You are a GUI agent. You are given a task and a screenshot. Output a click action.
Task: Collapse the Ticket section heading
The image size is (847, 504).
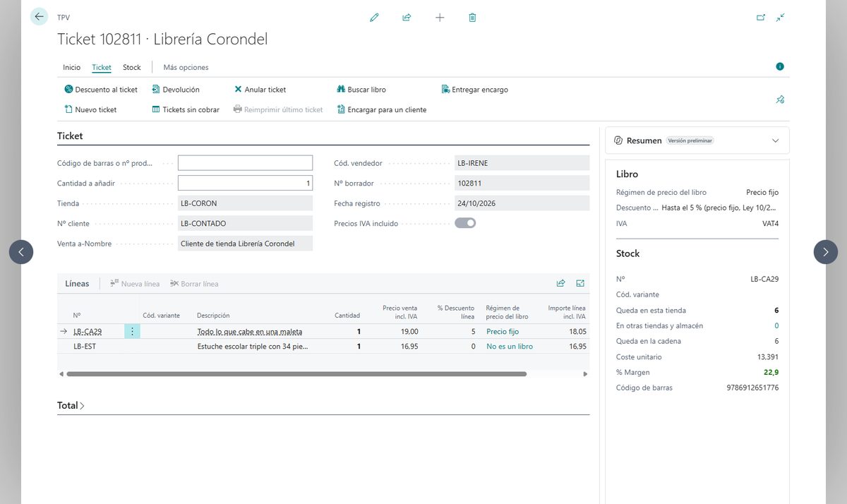point(70,136)
